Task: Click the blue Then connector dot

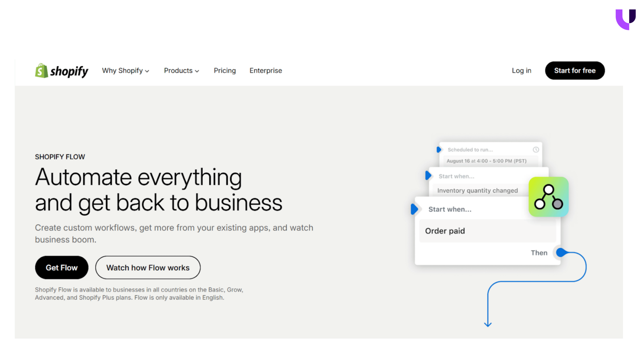Action: point(560,253)
